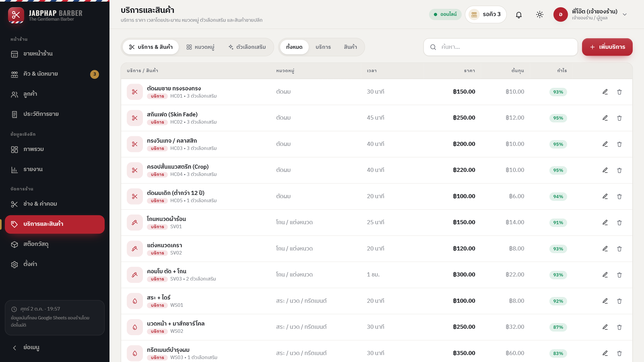Screen dimensions: 644x362
Task: Click the droplet icon of สระ + ไดร์ row
Action: point(135,301)
